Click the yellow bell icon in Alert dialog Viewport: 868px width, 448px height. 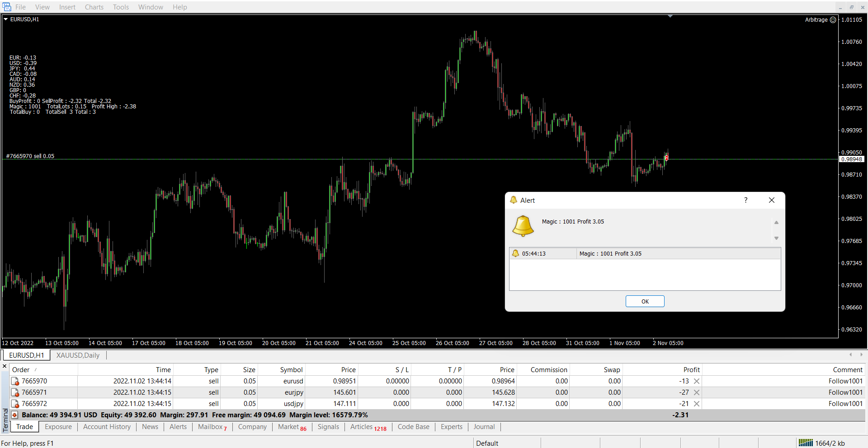click(523, 225)
